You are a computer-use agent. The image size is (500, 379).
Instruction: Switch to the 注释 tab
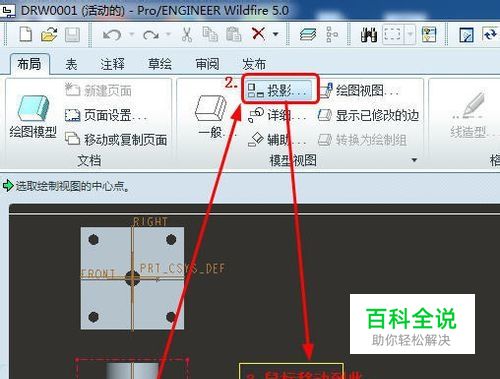click(113, 64)
